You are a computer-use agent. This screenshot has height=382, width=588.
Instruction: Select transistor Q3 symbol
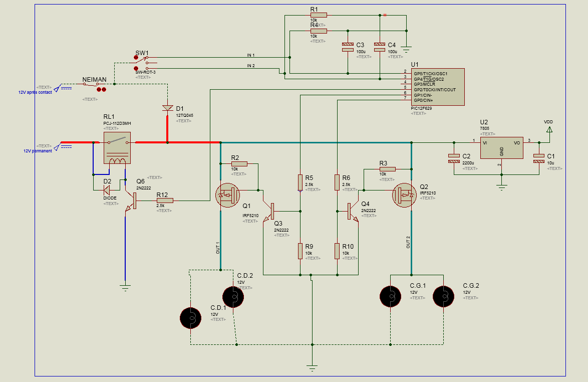(x=269, y=212)
